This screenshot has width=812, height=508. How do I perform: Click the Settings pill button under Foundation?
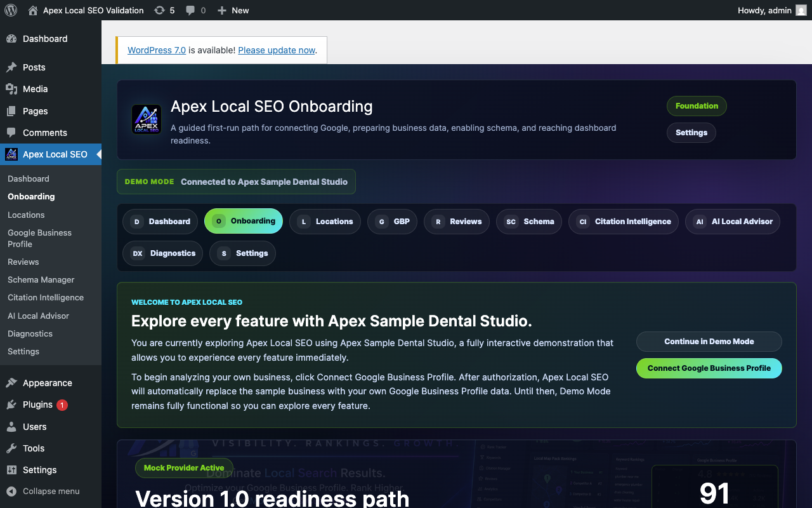691,133
